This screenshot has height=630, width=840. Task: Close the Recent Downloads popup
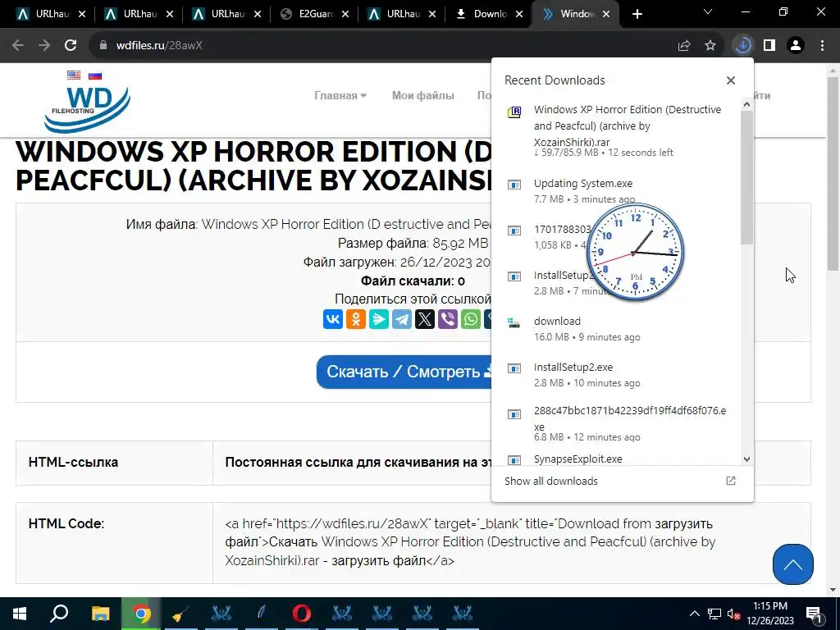pyautogui.click(x=731, y=80)
